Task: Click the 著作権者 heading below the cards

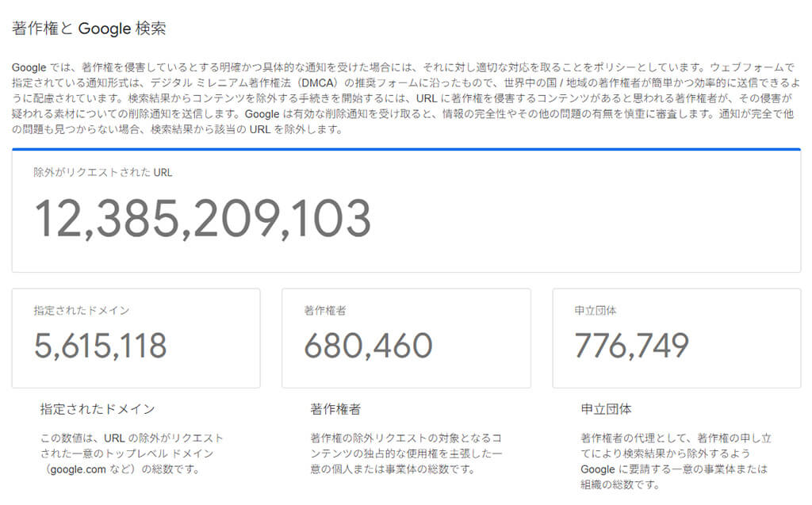Action: pos(335,409)
